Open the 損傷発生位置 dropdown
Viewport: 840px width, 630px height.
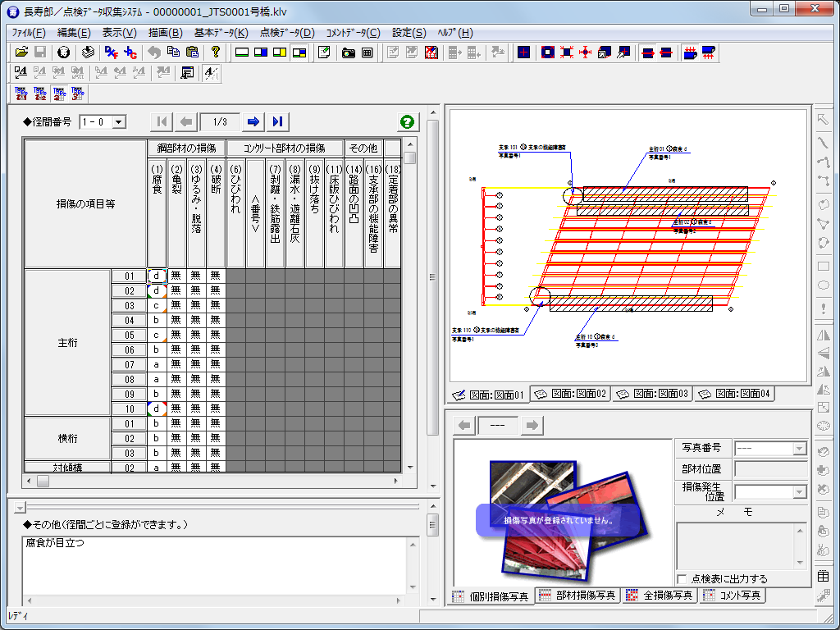(x=800, y=492)
